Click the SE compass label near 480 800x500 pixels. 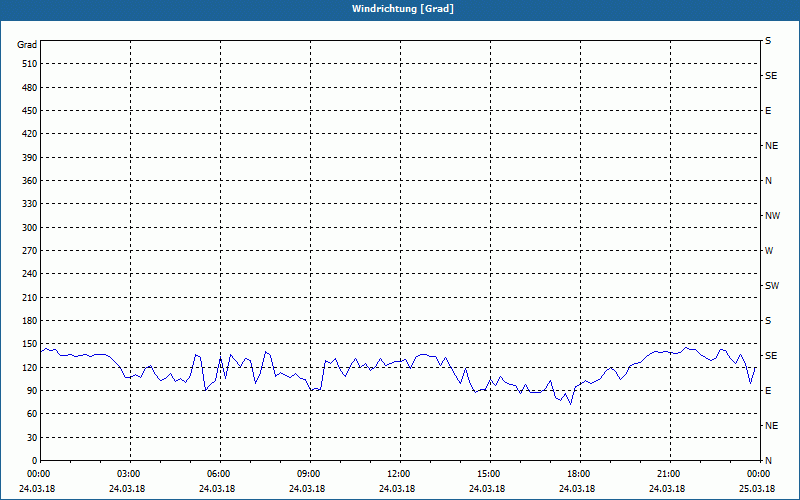[x=771, y=76]
